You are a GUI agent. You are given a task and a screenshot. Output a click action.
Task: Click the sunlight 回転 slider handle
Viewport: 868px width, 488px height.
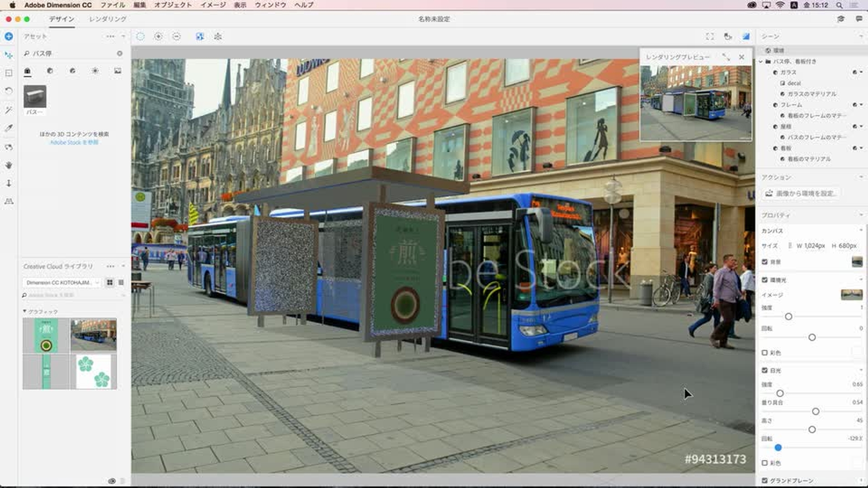[778, 448]
